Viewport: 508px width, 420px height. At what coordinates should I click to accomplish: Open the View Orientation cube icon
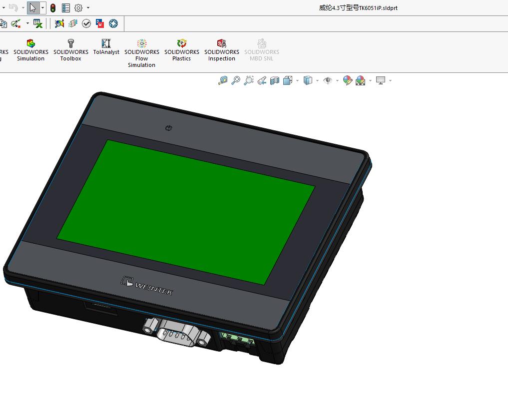click(x=288, y=80)
